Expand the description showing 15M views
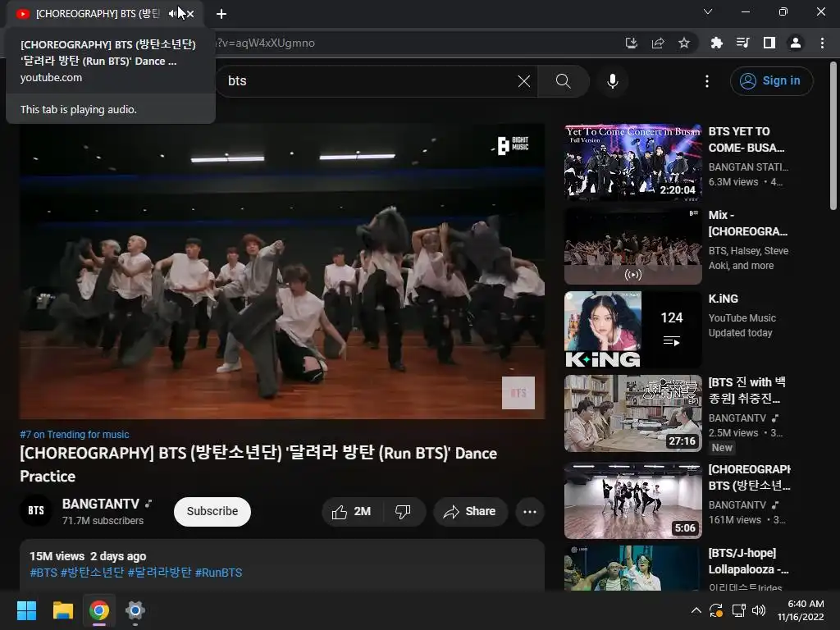840x630 pixels. [x=282, y=566]
